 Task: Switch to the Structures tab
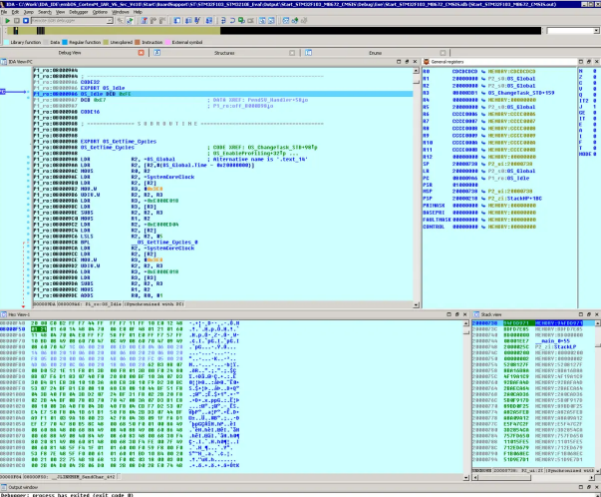click(224, 53)
